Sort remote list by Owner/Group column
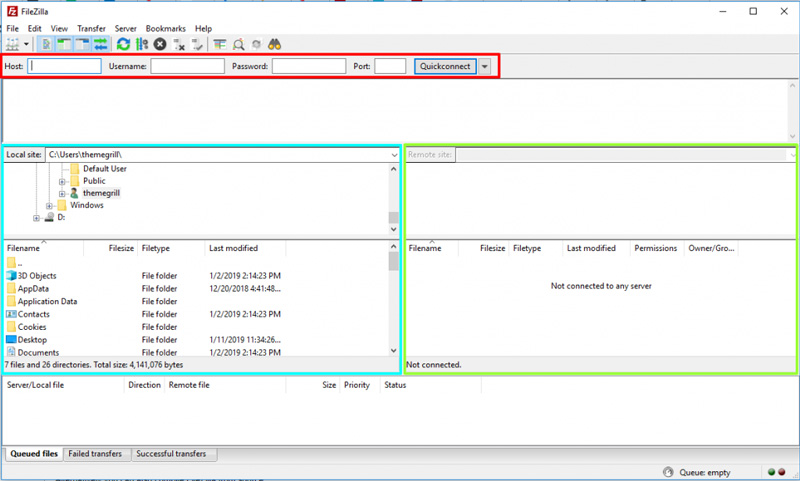This screenshot has width=800, height=481. coord(711,248)
